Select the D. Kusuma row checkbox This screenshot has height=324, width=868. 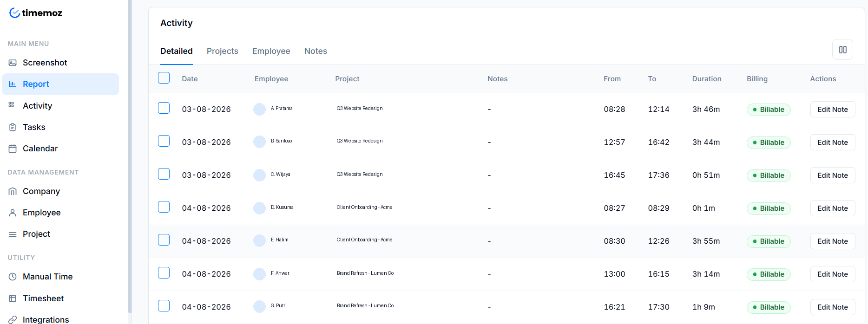click(164, 207)
